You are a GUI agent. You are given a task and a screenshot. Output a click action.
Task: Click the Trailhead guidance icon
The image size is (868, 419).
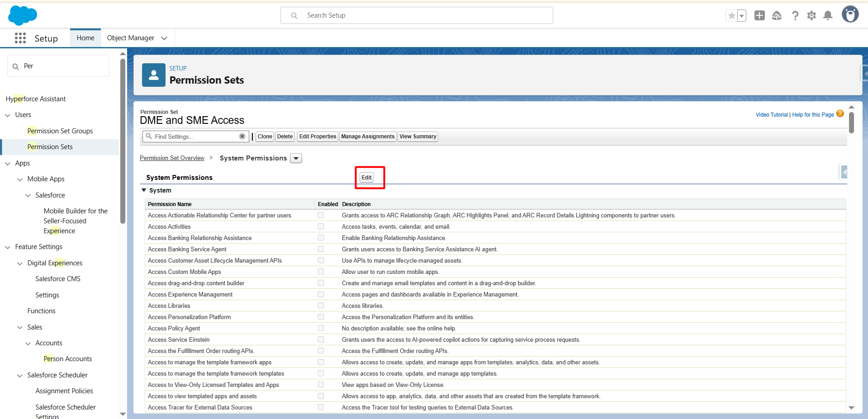[x=777, y=16]
